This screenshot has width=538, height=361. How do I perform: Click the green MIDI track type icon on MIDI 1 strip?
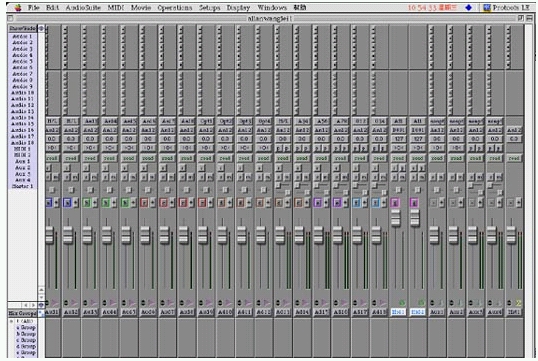(x=402, y=303)
